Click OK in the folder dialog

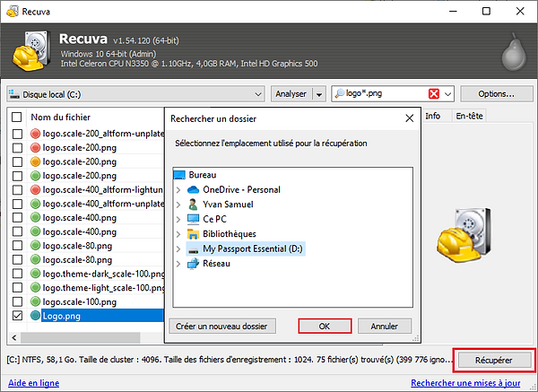pos(325,327)
